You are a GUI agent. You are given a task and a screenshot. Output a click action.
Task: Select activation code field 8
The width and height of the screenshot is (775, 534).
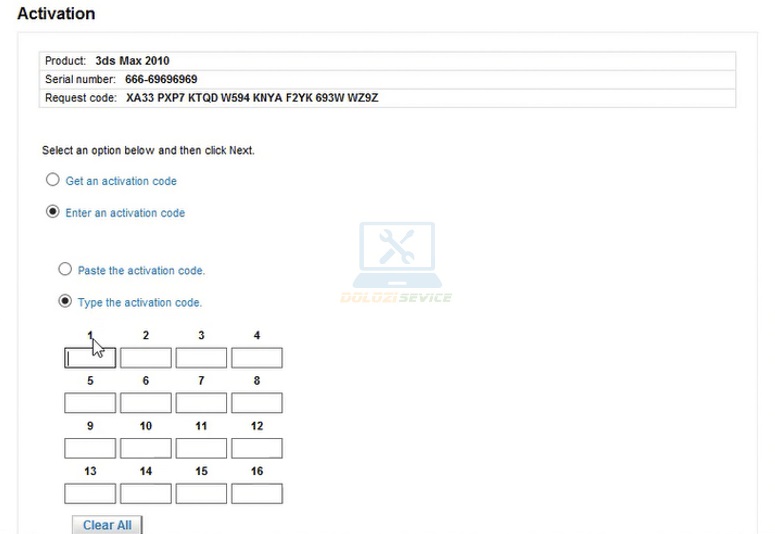click(x=257, y=403)
